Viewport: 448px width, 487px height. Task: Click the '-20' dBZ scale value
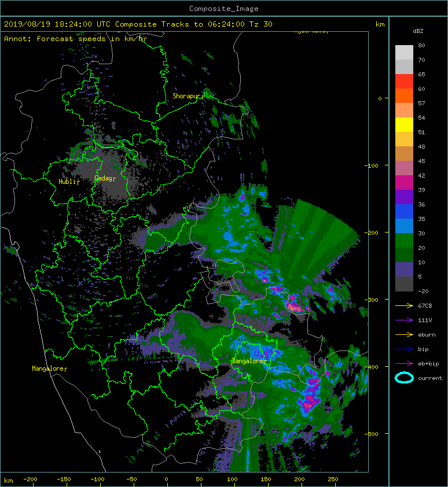tap(423, 292)
